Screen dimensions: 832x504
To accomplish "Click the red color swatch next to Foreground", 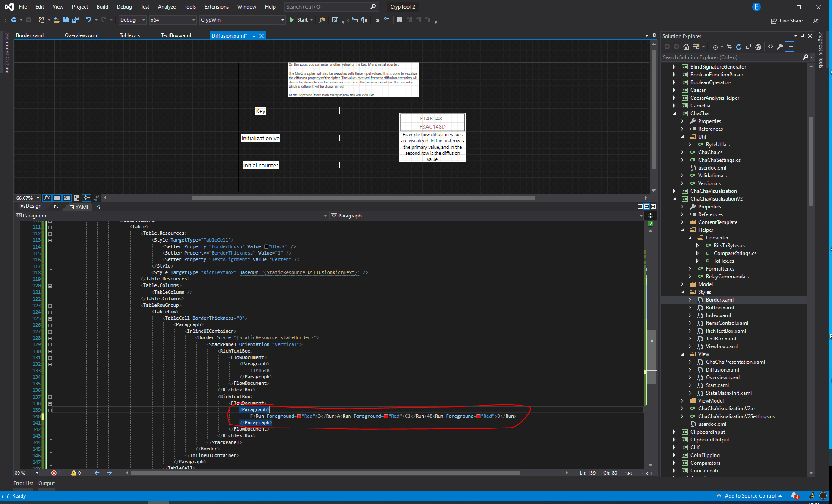I will coord(299,416).
